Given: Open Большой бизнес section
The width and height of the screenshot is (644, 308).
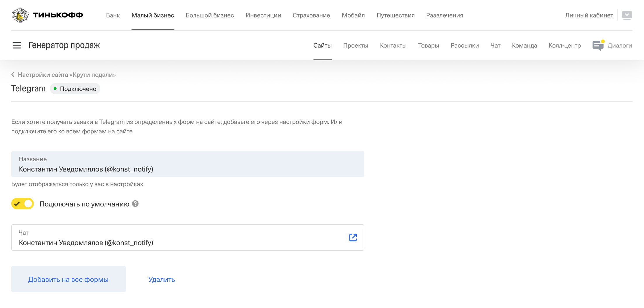Looking at the screenshot, I should coord(210,15).
